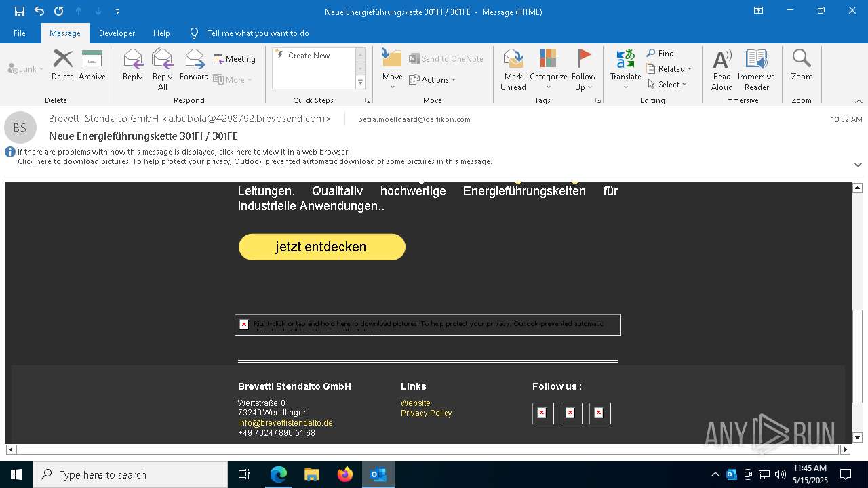Archive the message

click(92, 65)
